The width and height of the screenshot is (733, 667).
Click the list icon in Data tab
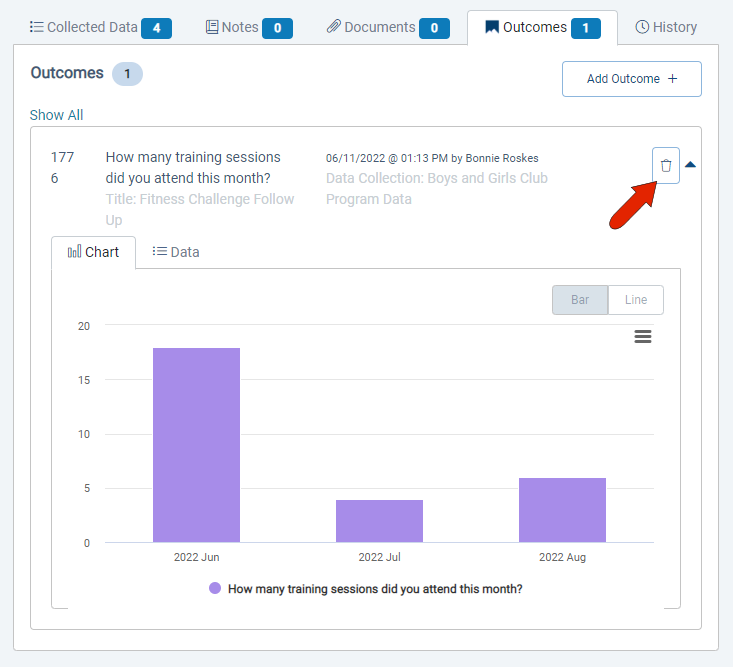tap(159, 251)
